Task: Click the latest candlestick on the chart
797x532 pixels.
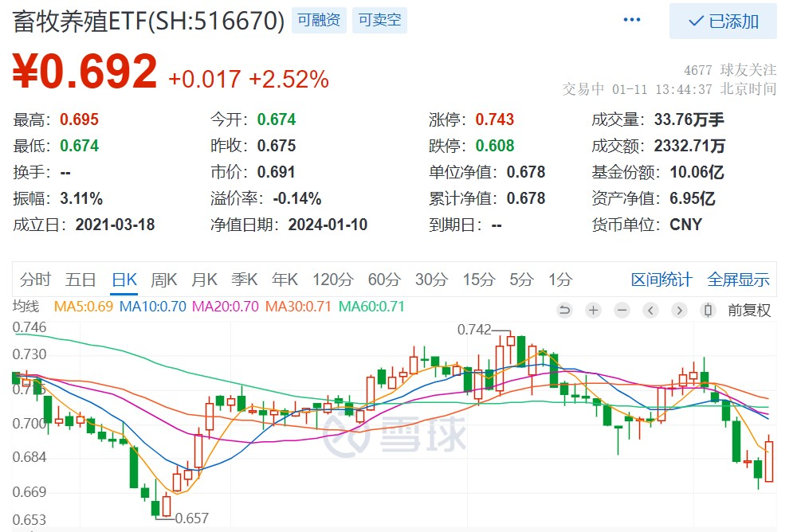Action: point(769,460)
